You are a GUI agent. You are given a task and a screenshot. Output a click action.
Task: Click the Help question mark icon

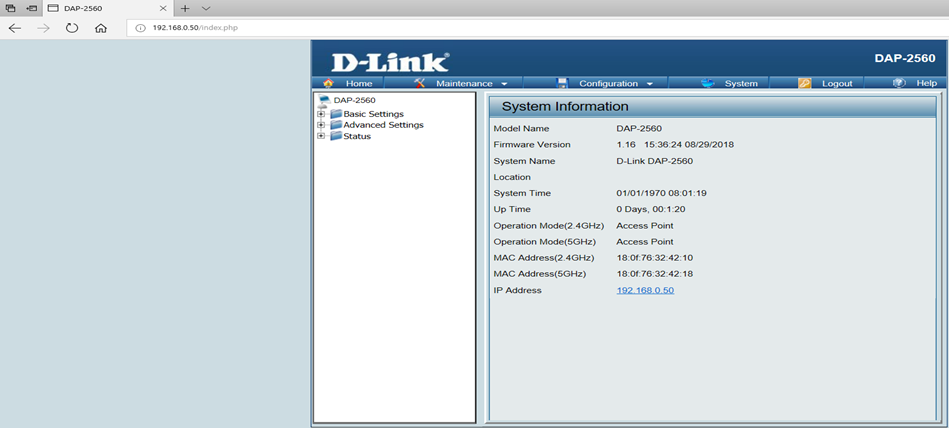pyautogui.click(x=899, y=83)
